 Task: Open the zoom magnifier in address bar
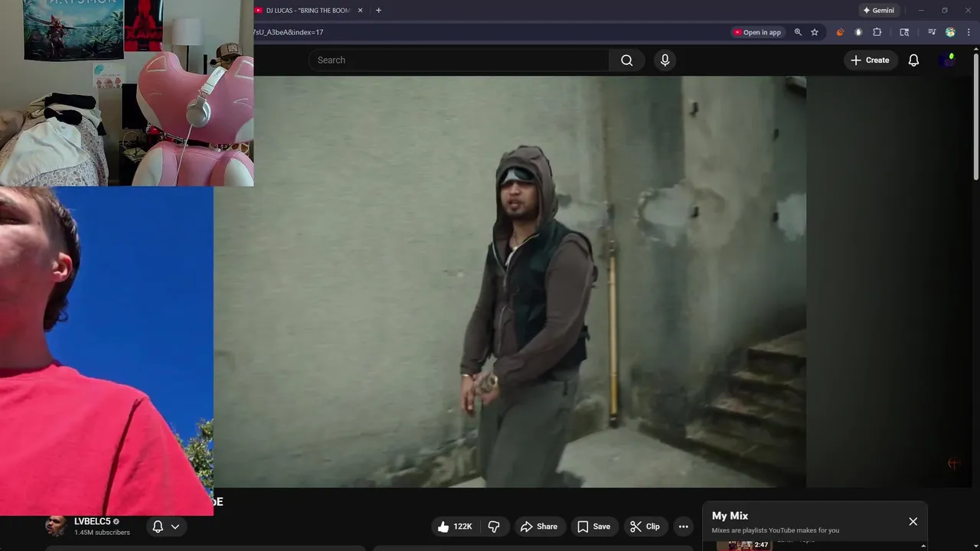pyautogui.click(x=798, y=32)
